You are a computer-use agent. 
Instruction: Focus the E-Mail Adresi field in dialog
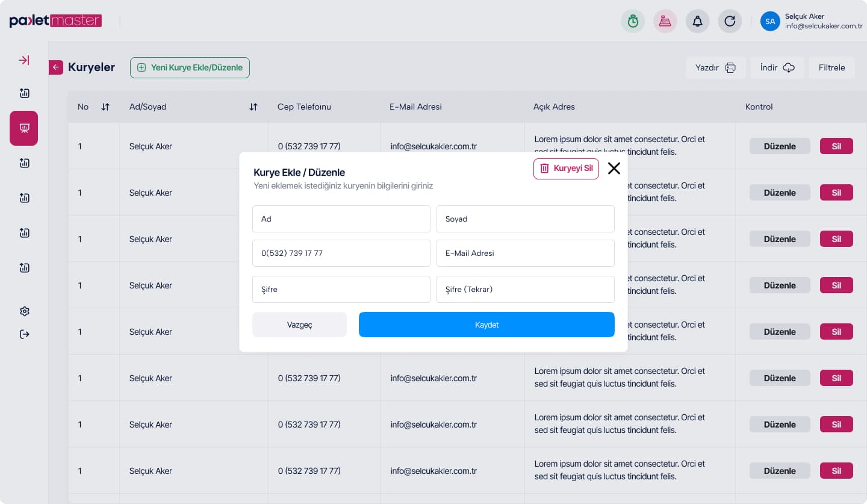click(526, 253)
